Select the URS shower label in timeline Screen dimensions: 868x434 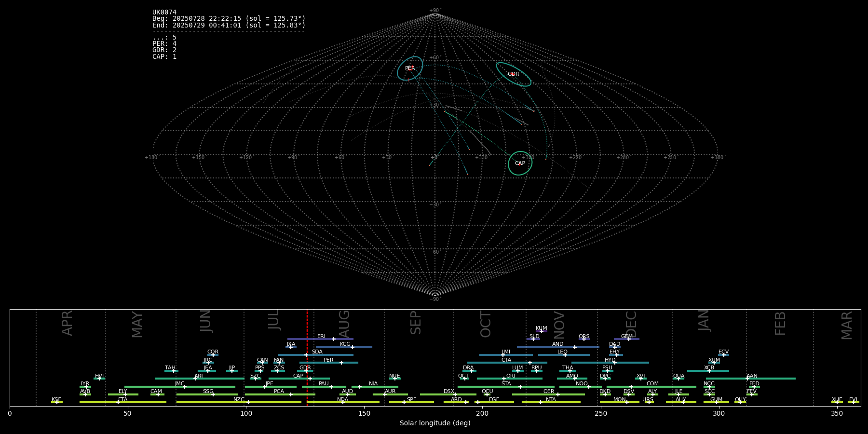pyautogui.click(x=648, y=400)
